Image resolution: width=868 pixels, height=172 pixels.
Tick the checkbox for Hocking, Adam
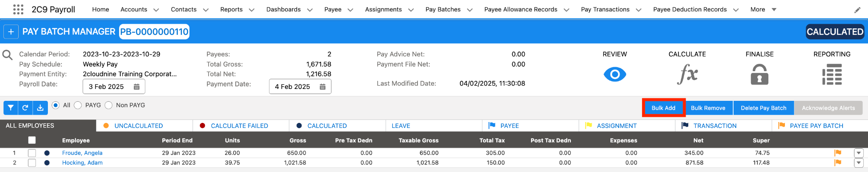point(32,163)
